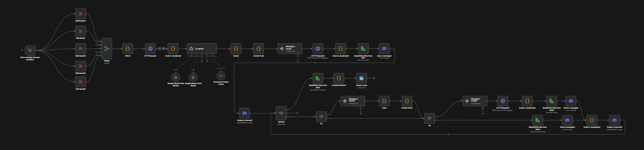The image size is (644, 150).
Task: Select the Code in JavaScript3 node at bottom right
Action: pos(592,120)
